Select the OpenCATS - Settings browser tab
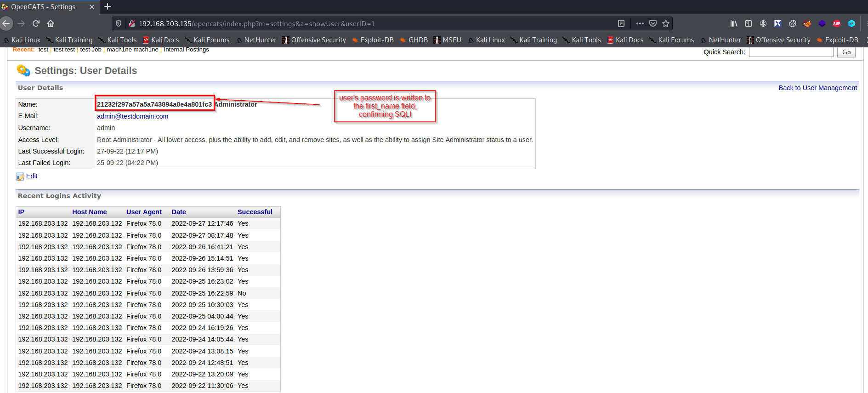The height and width of the screenshot is (393, 868). 49,7
